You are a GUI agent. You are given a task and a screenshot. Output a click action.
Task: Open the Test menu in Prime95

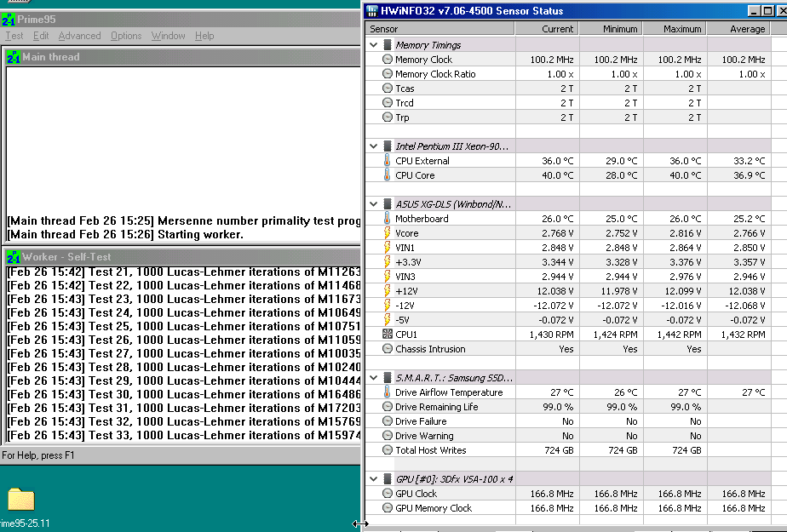(x=14, y=36)
